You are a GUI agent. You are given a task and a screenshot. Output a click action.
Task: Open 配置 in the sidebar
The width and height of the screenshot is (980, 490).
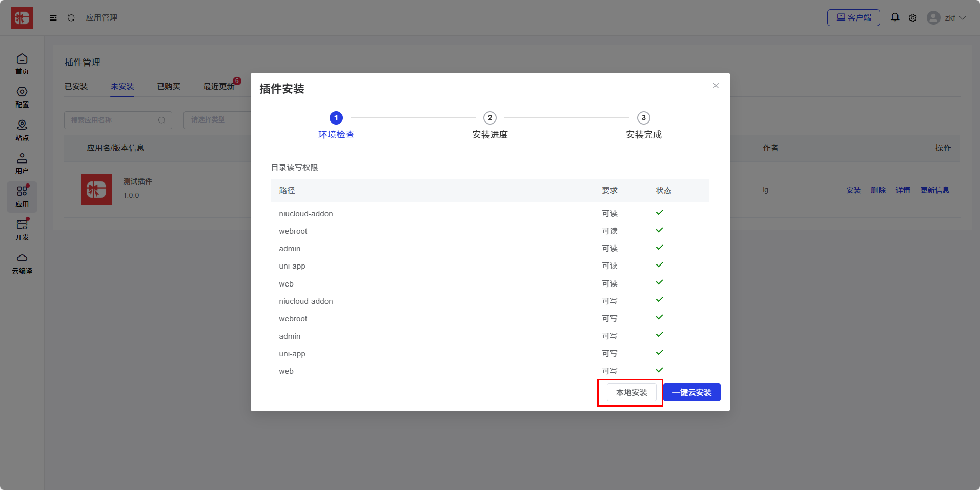22,97
